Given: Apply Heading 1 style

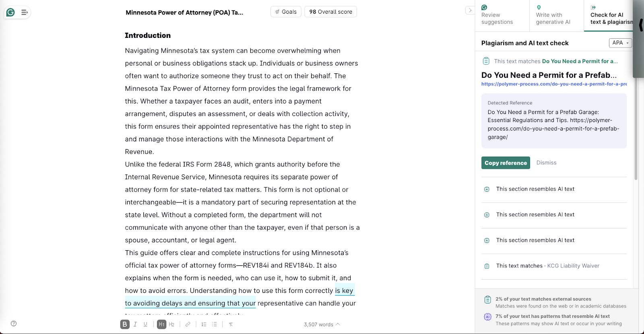Looking at the screenshot, I should click(161, 324).
